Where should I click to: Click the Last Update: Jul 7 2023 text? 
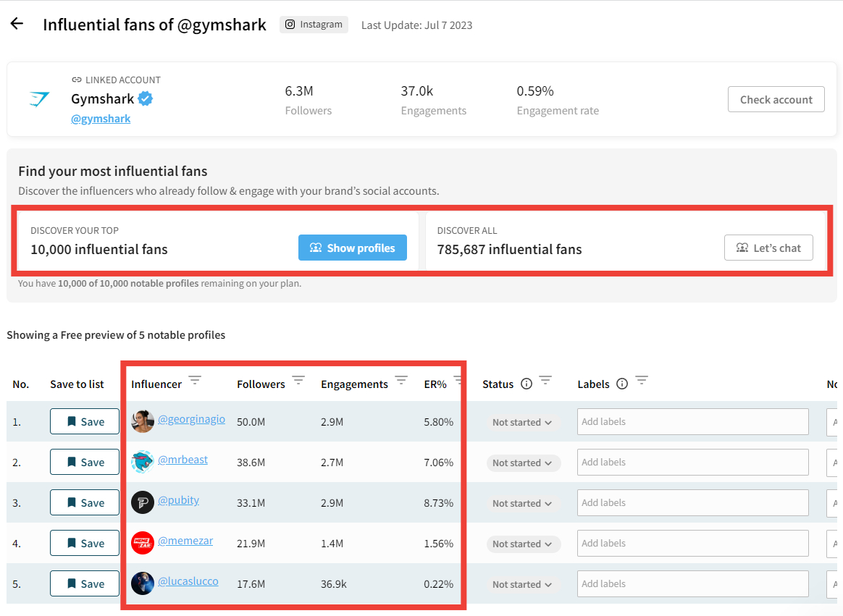click(416, 25)
